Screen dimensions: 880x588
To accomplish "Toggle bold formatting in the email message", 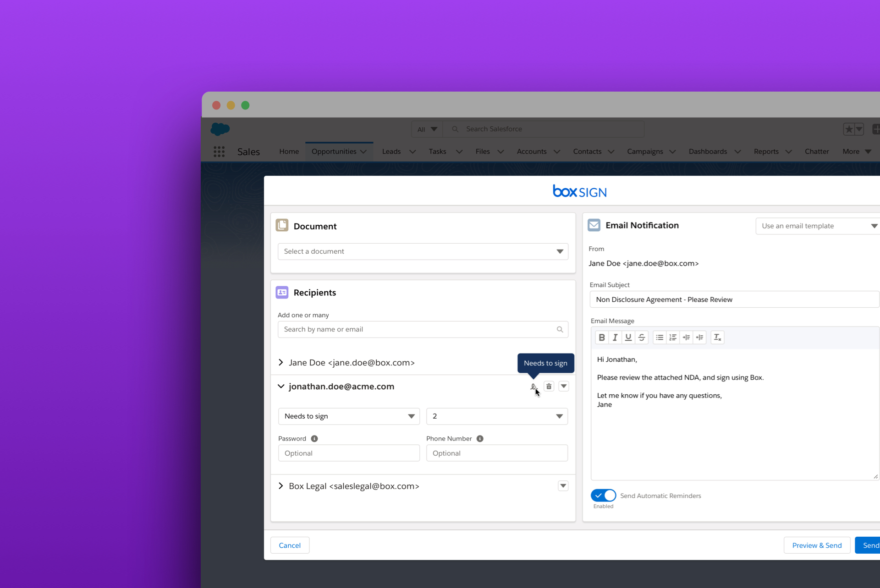I will [602, 337].
